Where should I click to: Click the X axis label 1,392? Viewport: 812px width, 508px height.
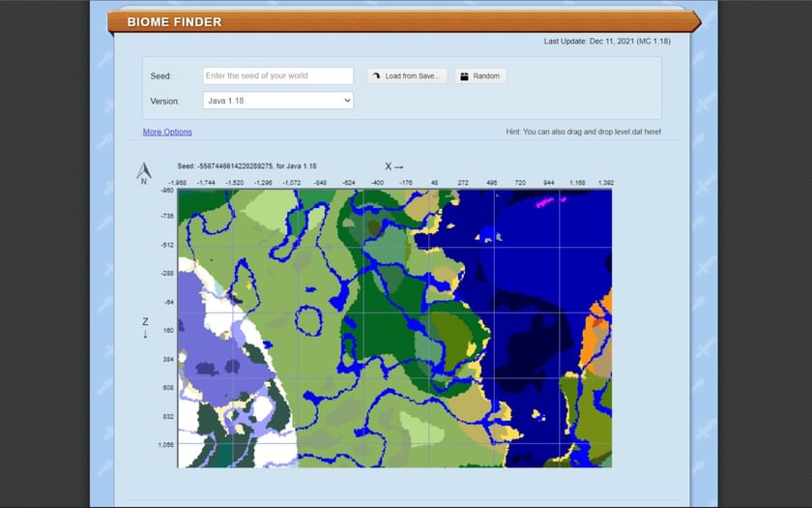coord(606,183)
